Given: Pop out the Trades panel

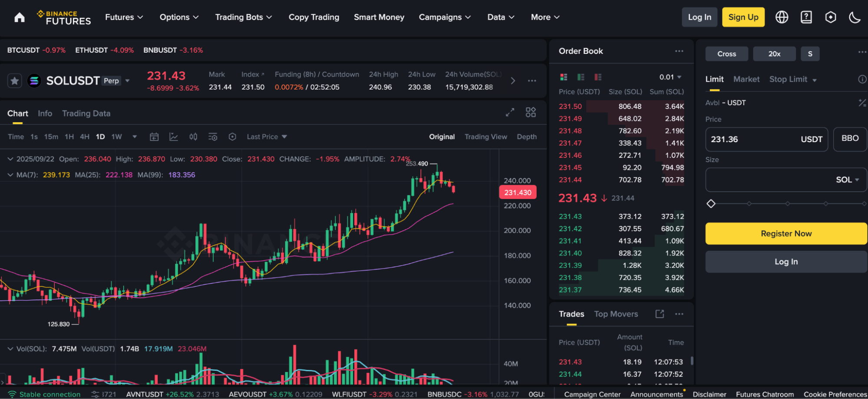Looking at the screenshot, I should pos(660,314).
